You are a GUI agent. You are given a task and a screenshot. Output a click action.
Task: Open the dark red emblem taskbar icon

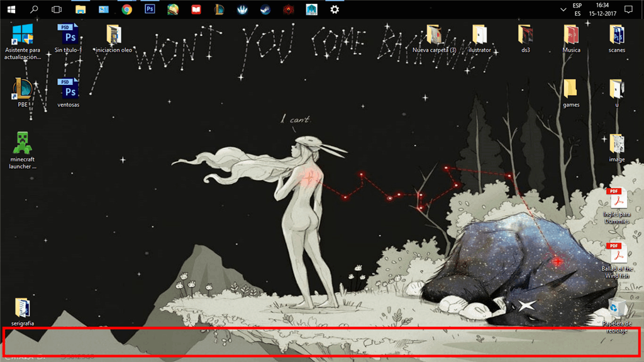coord(288,9)
